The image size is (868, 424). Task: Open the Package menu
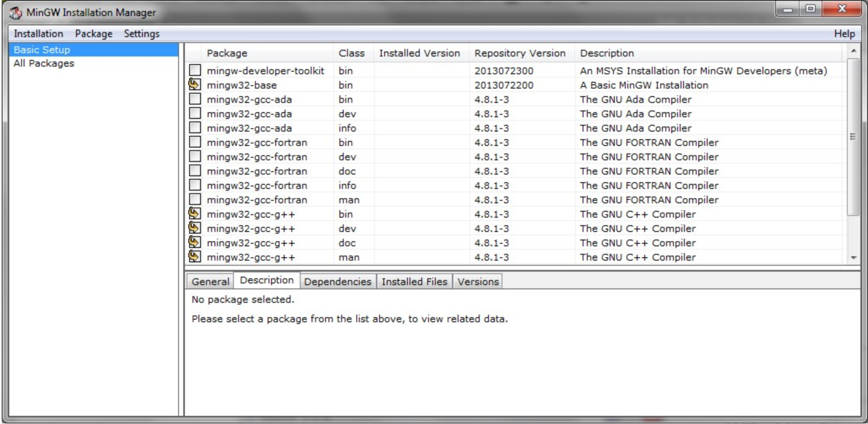point(93,34)
